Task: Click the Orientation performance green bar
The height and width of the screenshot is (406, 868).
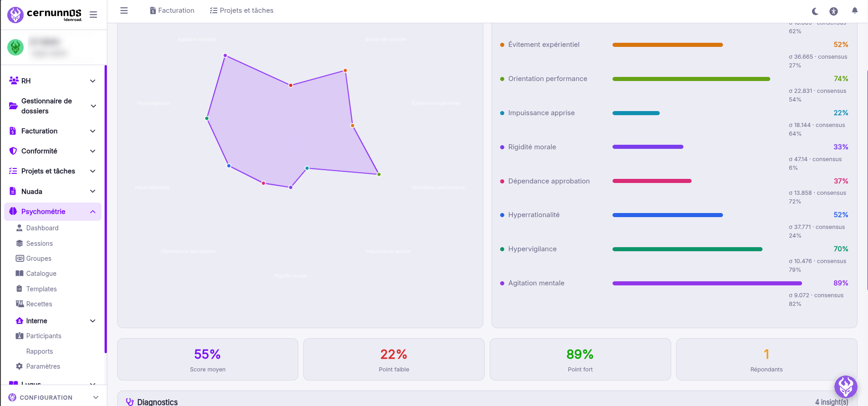Action: click(x=691, y=79)
